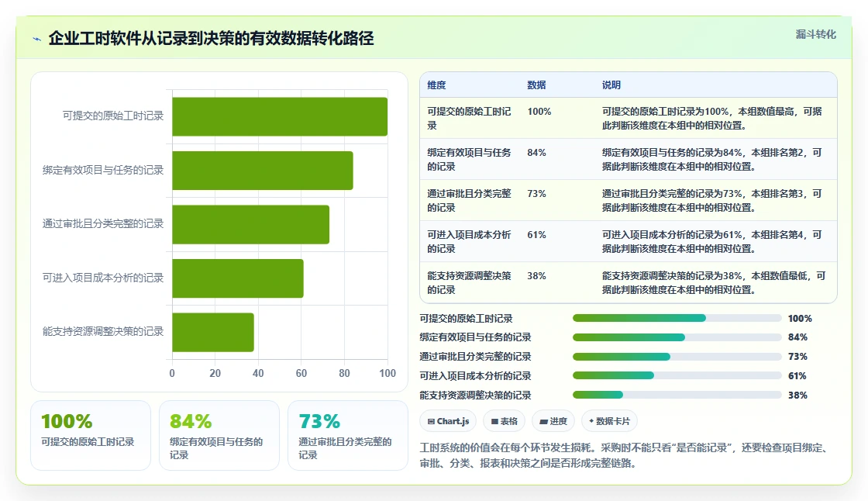The height and width of the screenshot is (501, 868).
Task: Click table cell 绑定有效项目与任务的记录
Action: [469, 159]
